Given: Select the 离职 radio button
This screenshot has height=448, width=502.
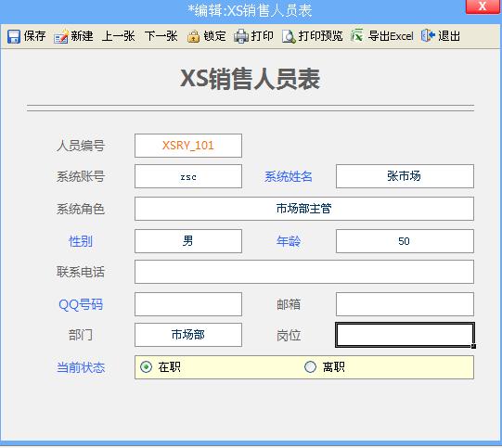Looking at the screenshot, I should click(x=310, y=366).
